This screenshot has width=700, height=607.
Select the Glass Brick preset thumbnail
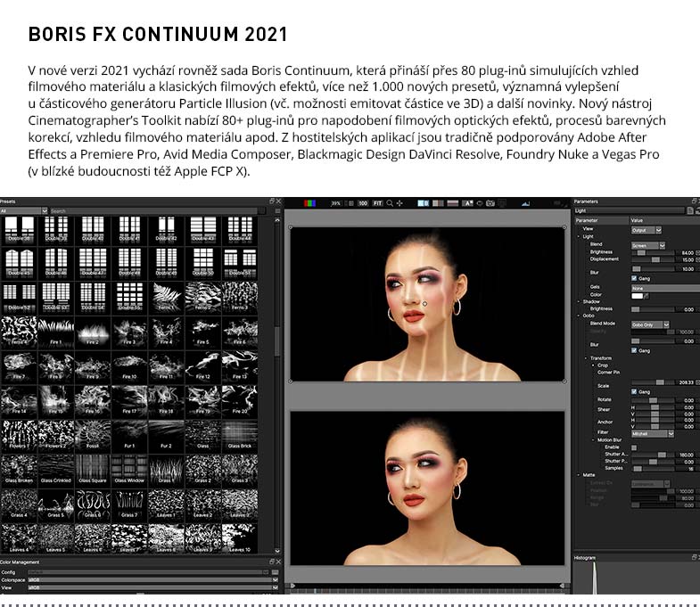[240, 436]
